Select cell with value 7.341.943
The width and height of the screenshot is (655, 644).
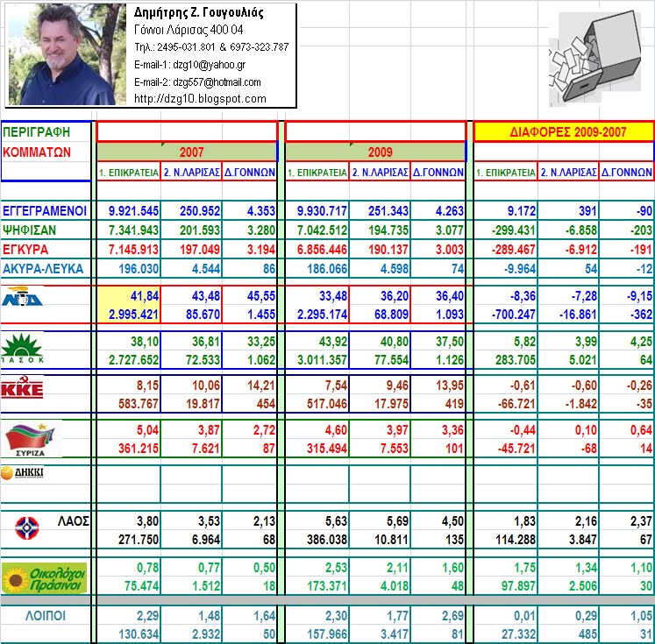tap(129, 230)
